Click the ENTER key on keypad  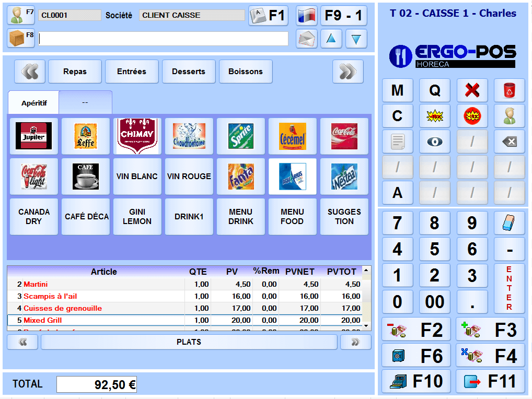coord(510,288)
